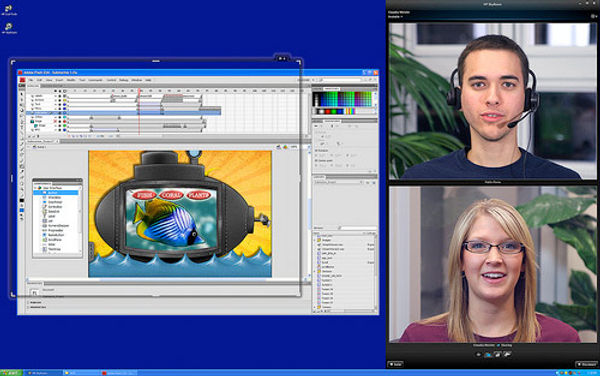Pick the red gradient swatch in Swatches panel
600x376 pixels.
click(328, 111)
